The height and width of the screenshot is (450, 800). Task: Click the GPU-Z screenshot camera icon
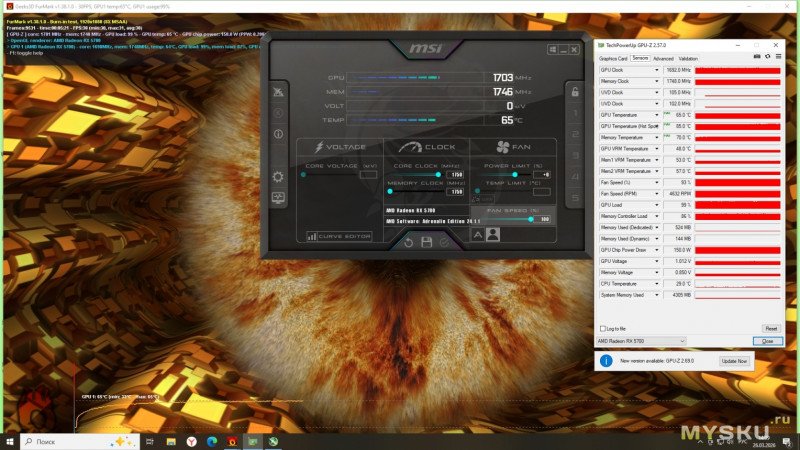click(758, 58)
